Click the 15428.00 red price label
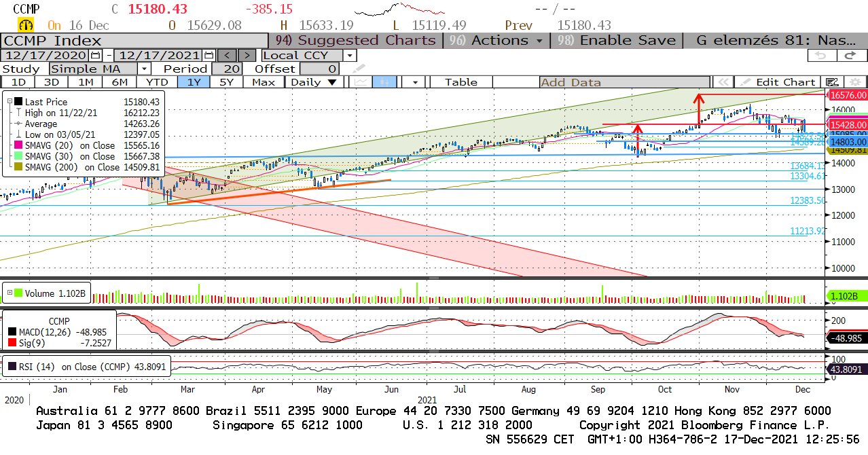The width and height of the screenshot is (868, 455). pos(847,125)
